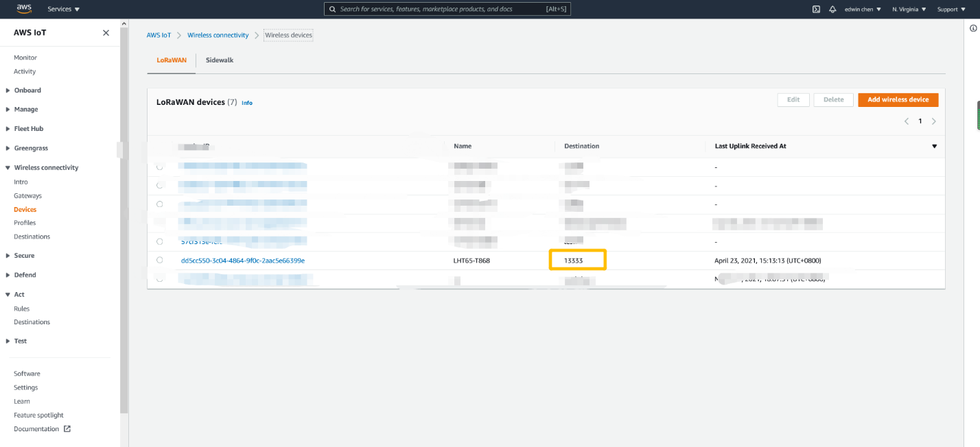
Task: Sort by Last Uplink Received At arrow
Action: coord(934,146)
